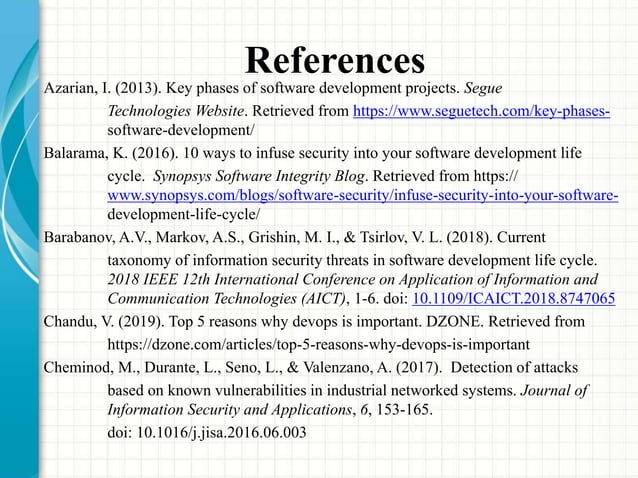This screenshot has height=478, width=638.
Task: Click 'Synopsys Software Integrity Blog' italic text
Action: (x=259, y=176)
